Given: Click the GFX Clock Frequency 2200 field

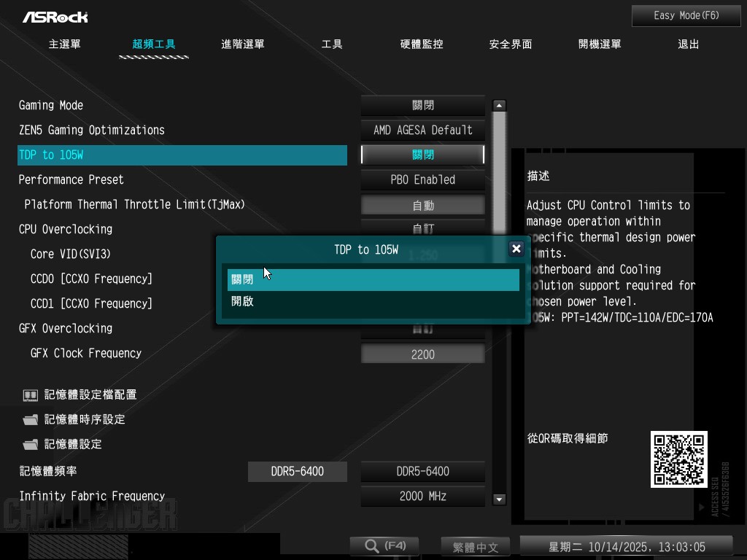Looking at the screenshot, I should click(423, 354).
